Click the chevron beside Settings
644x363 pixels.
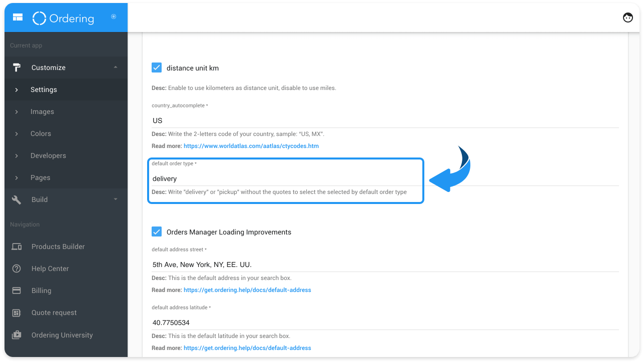pyautogui.click(x=17, y=89)
